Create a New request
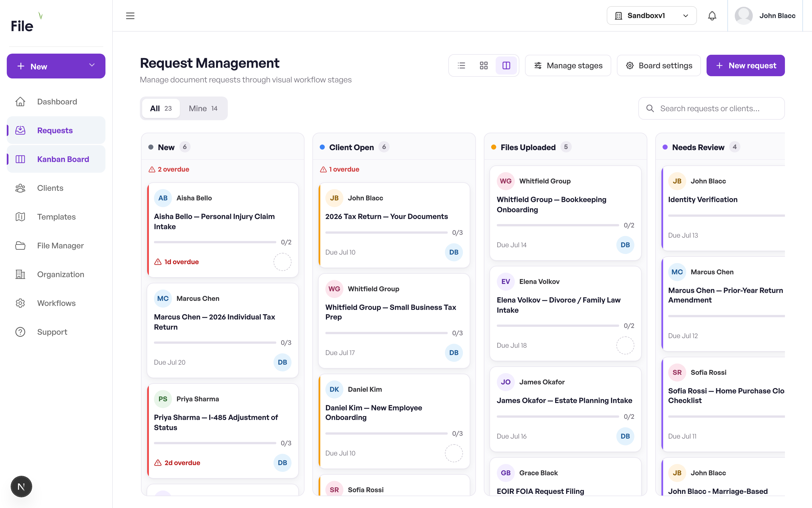 [745, 65]
